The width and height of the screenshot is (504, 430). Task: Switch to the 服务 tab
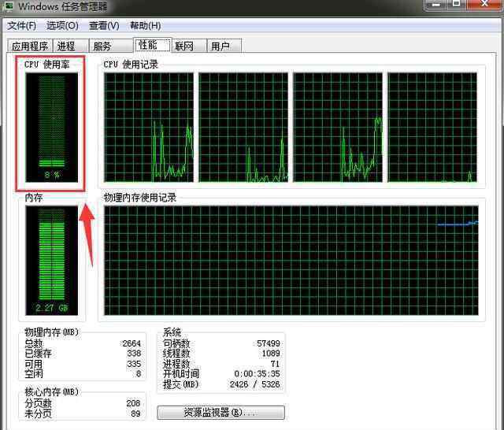[111, 46]
